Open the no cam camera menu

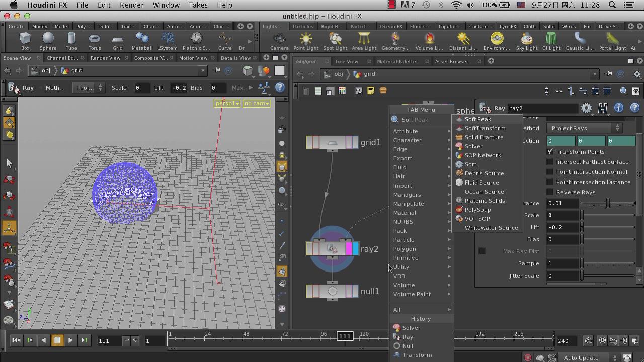coord(256,103)
